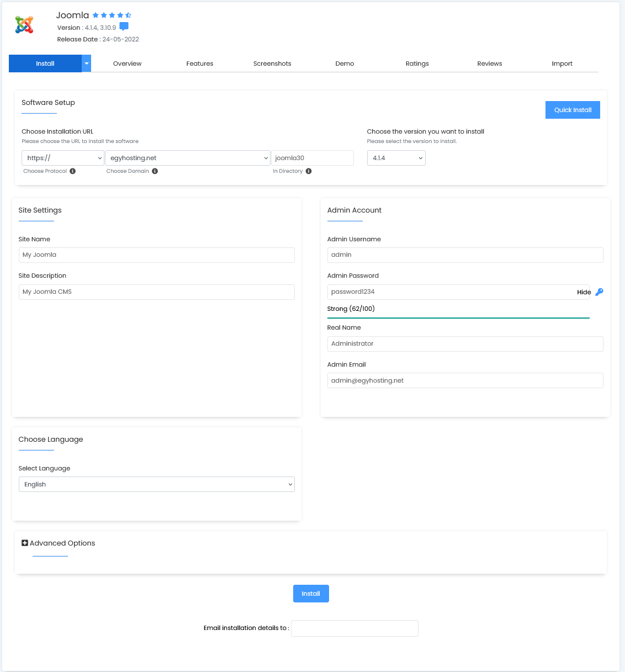Screen dimensions: 625x672
Task: Click the blue comment bubble icon
Action: [124, 27]
